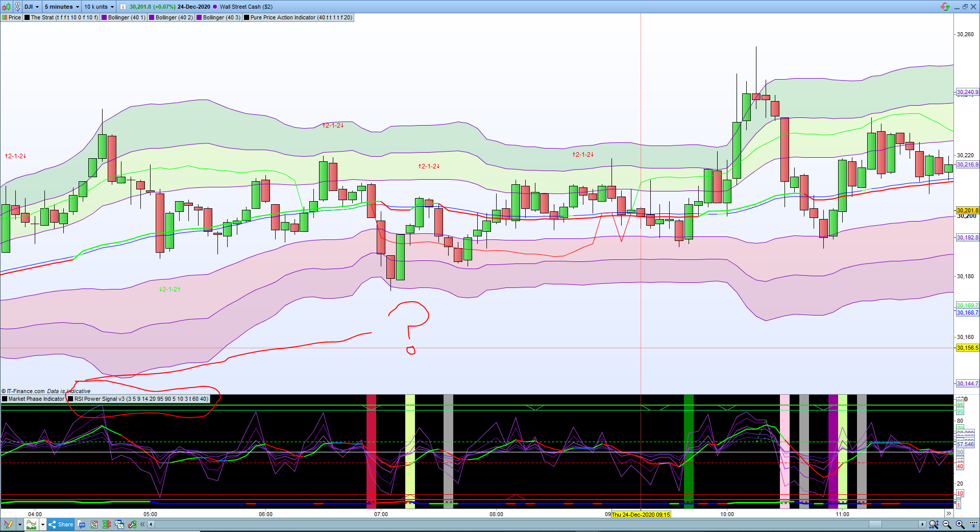980x532 pixels.
Task: Open Pure Price Action Indicator settings
Action: pos(298,17)
